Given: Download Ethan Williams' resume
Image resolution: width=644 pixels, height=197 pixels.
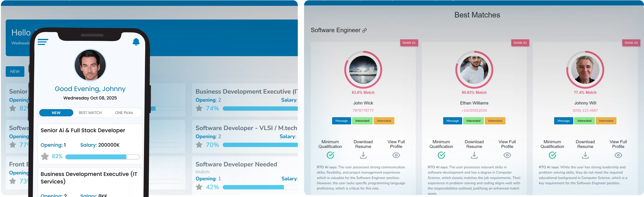Looking at the screenshot, I should tap(474, 155).
